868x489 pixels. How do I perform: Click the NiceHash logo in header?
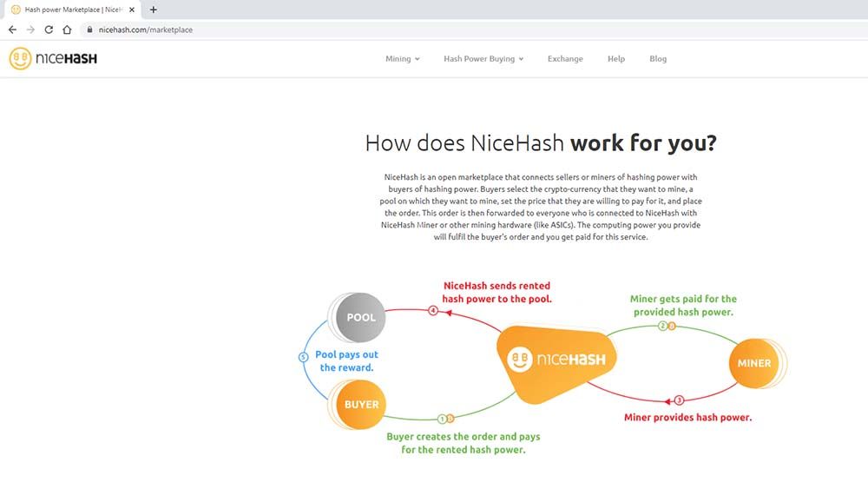tap(53, 59)
